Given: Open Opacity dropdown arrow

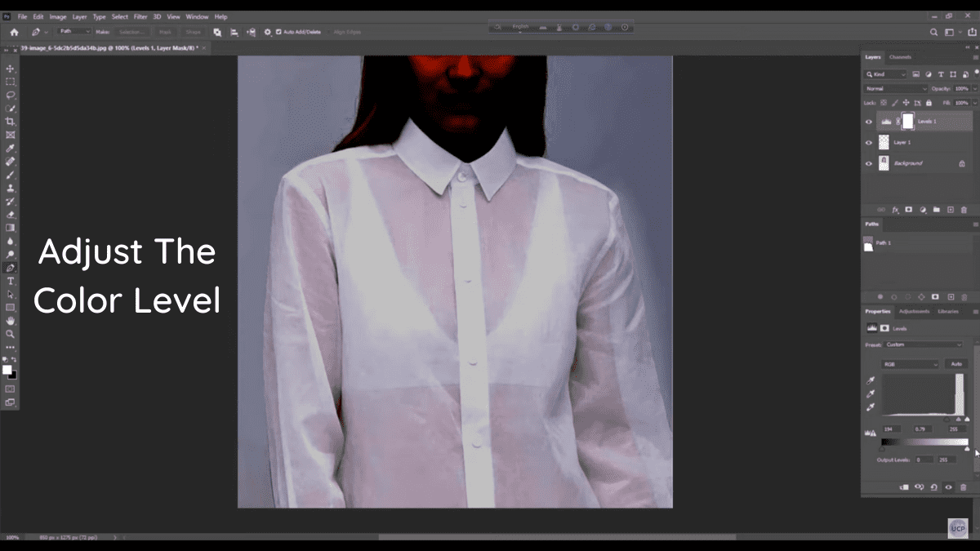Looking at the screenshot, I should click(974, 88).
